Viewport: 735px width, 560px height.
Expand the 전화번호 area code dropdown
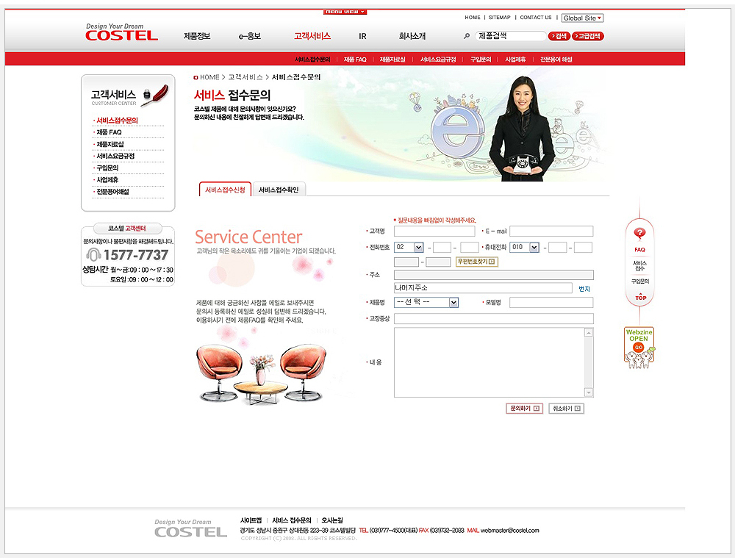(x=409, y=247)
